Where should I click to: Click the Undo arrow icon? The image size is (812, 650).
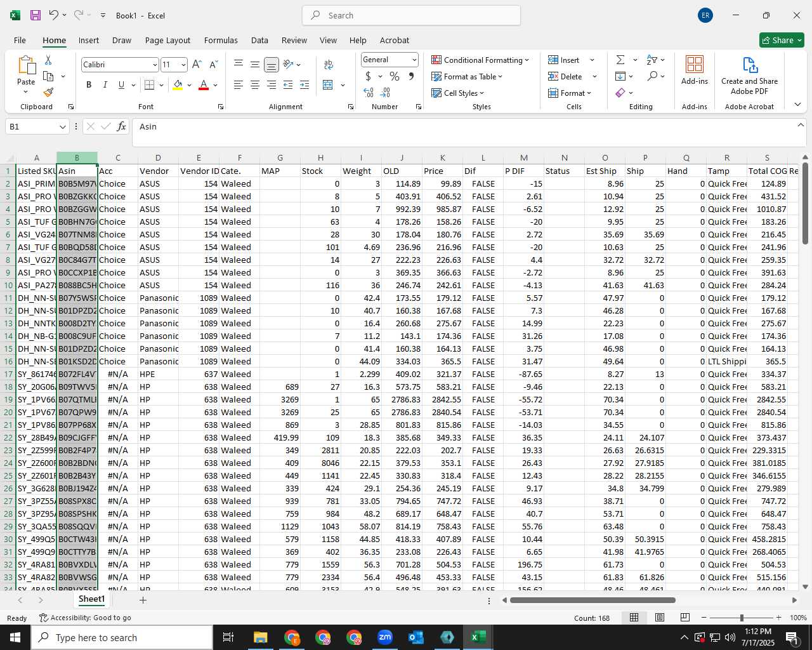pyautogui.click(x=54, y=15)
